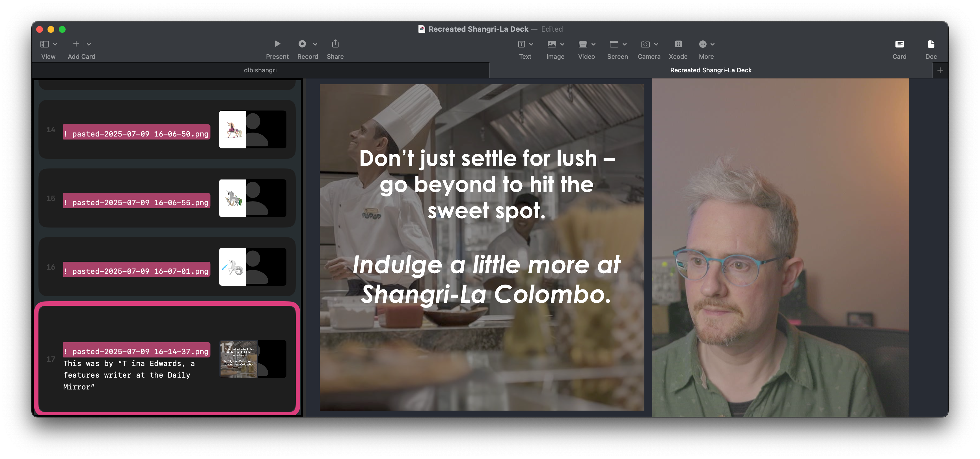980x459 pixels.
Task: Click the Video toolbar icon
Action: (x=583, y=44)
